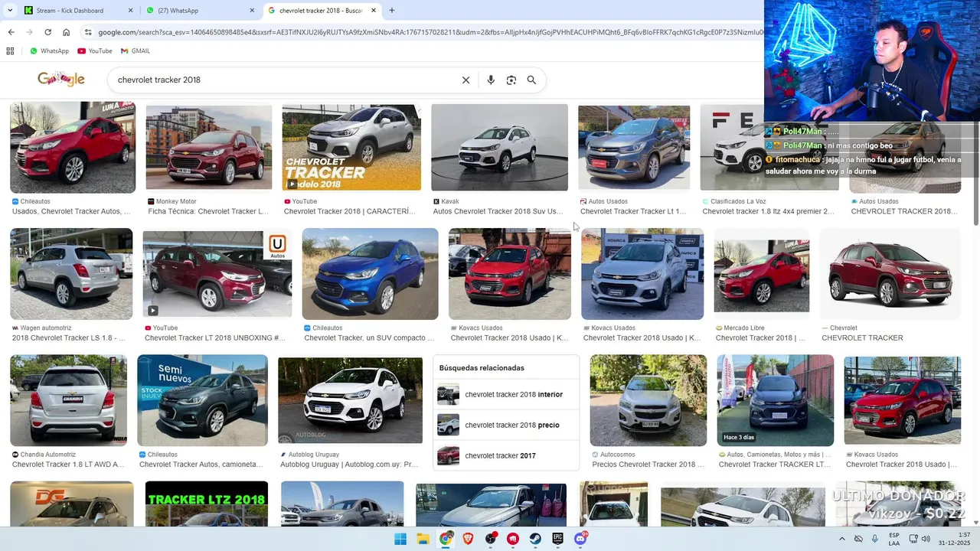The width and height of the screenshot is (980, 551).
Task: Open the browser home page
Action: (67, 32)
